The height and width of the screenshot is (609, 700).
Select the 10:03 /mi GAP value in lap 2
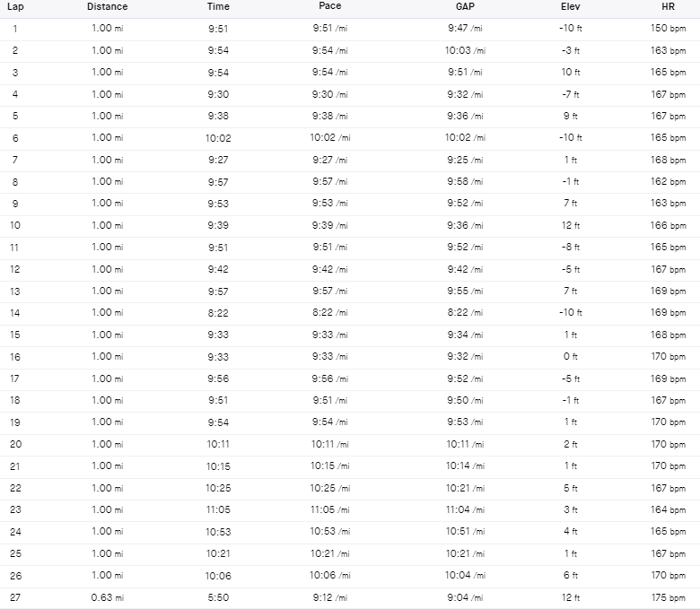[x=464, y=50]
